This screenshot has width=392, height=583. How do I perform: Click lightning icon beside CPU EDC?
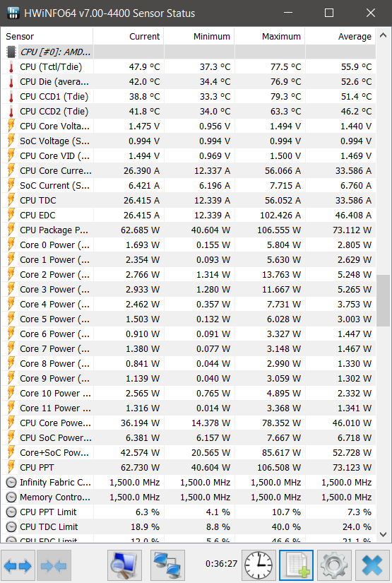click(x=11, y=216)
